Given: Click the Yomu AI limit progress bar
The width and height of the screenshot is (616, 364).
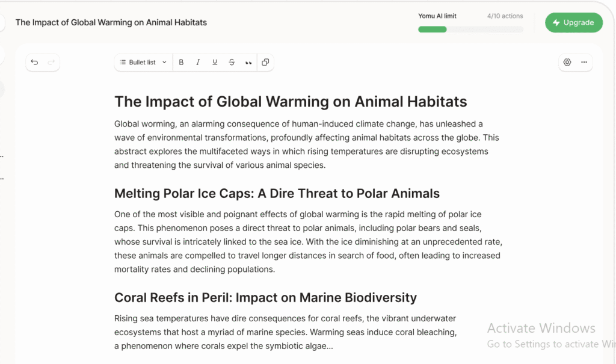Looking at the screenshot, I should point(470,29).
